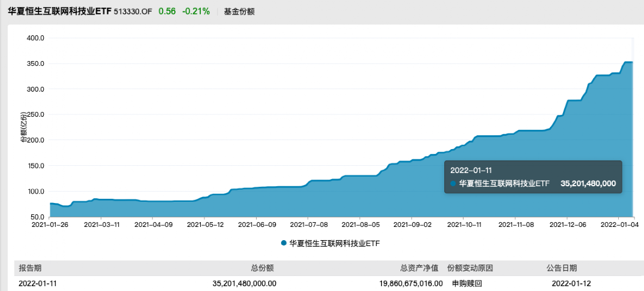The height and width of the screenshot is (291, 644).
Task: Click the legend label 华夏恒生互联网科技业ETF
Action: pyautogui.click(x=335, y=244)
